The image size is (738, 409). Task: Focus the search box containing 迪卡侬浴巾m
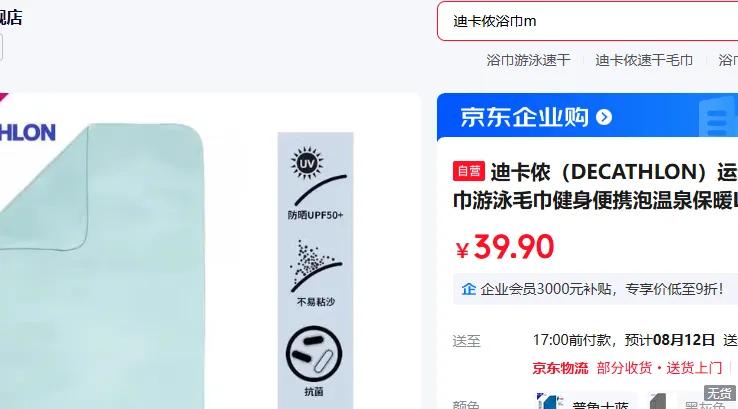coord(587,21)
